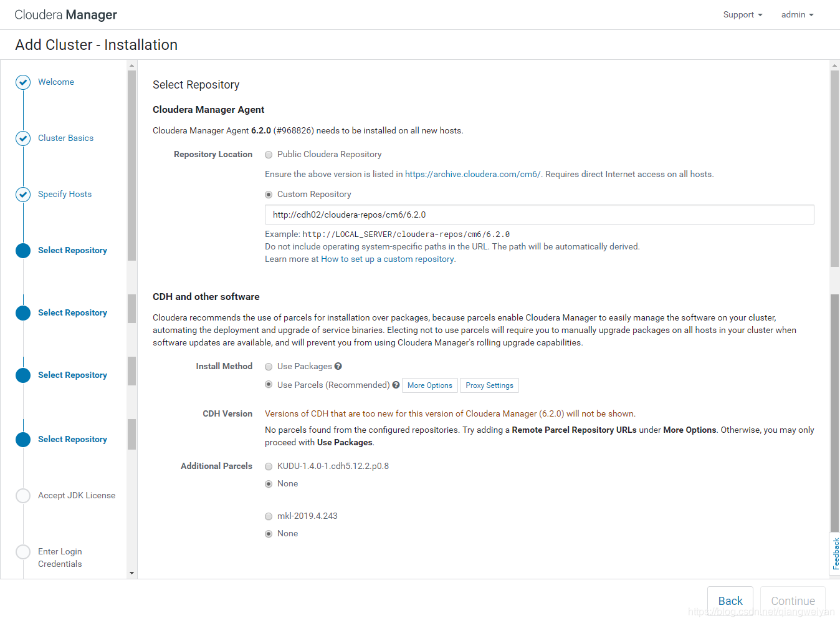Click the Welcome step checkmark icon
The height and width of the screenshot is (623, 840).
[x=23, y=82]
